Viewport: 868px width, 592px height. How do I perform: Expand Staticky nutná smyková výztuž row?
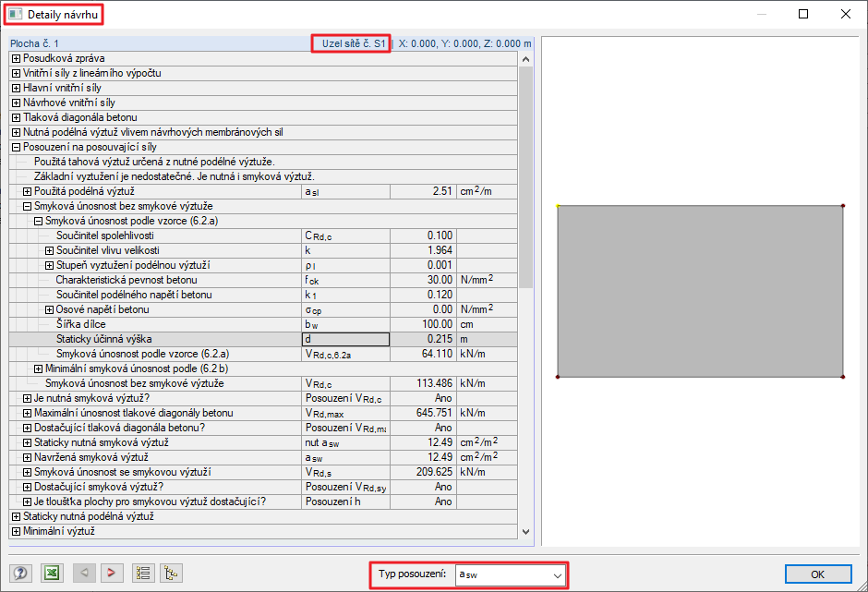point(27,442)
